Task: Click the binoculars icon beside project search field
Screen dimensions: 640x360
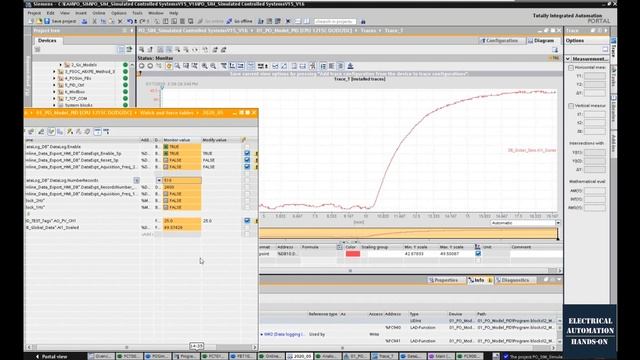Action: point(363,21)
